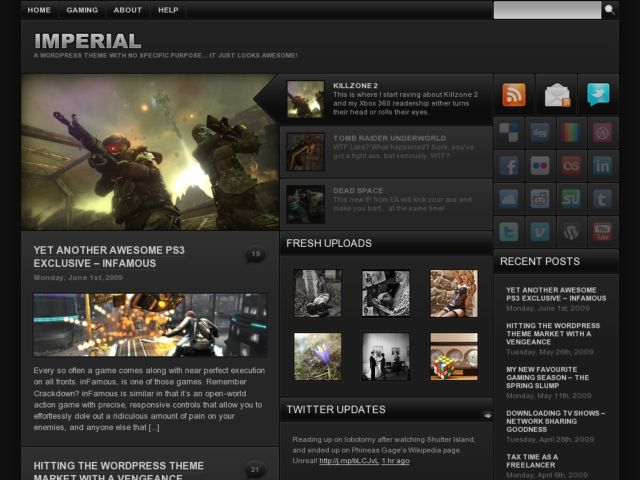Open 'Hitting the WordPress Theme Market' under Recent Posts

553,334
